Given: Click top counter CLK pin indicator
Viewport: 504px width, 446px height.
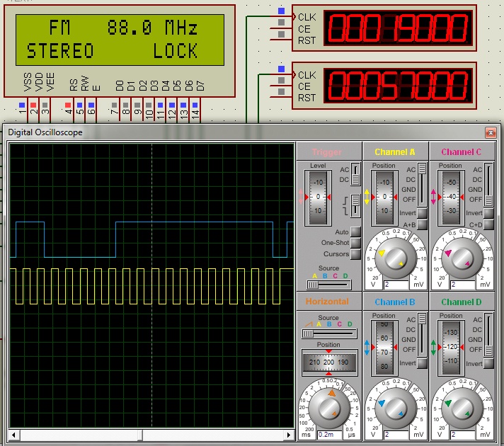Looking at the screenshot, I should [x=281, y=11].
